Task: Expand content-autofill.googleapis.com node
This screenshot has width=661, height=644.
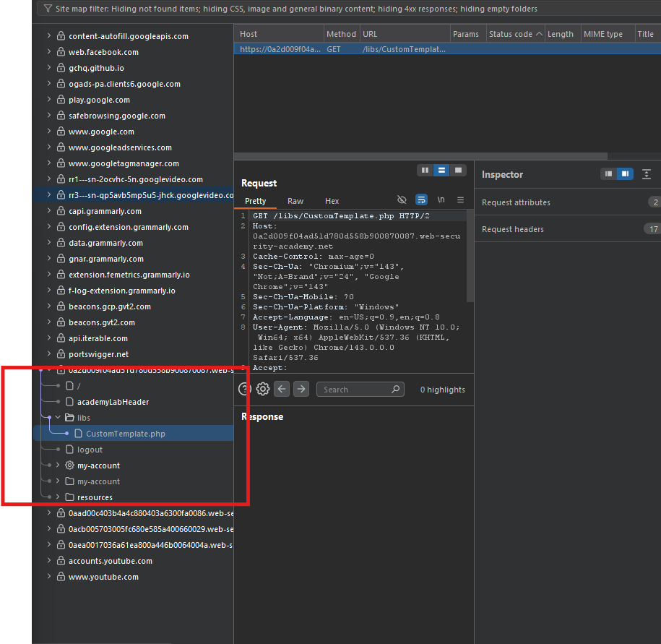Action: coord(49,35)
